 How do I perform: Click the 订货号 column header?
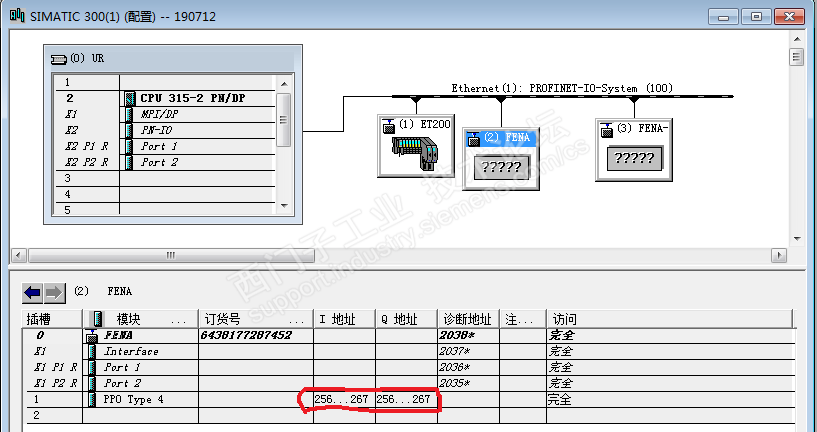click(256, 319)
